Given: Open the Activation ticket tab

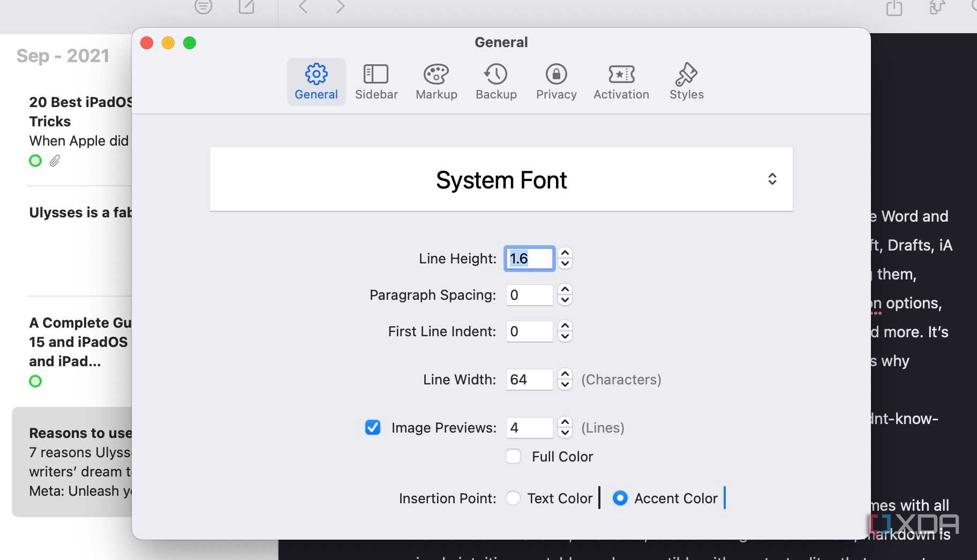Looking at the screenshot, I should click(x=621, y=82).
